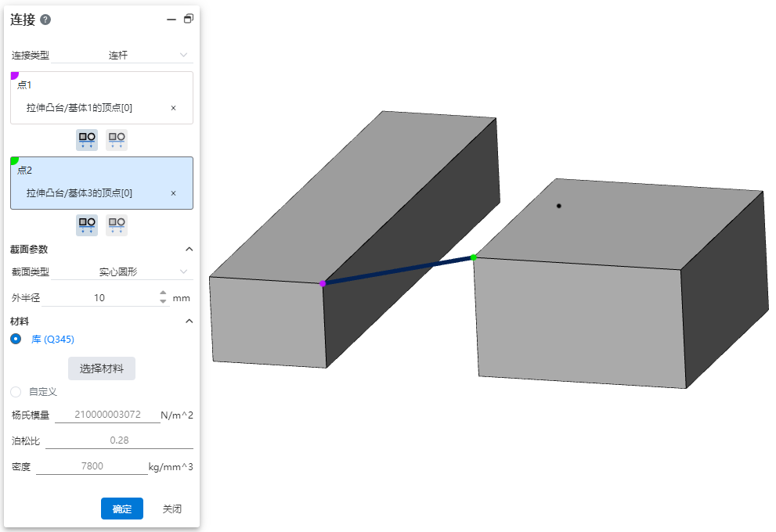The height and width of the screenshot is (532, 776).
Task: Open the 连接类型 dropdown
Action: pos(149,56)
